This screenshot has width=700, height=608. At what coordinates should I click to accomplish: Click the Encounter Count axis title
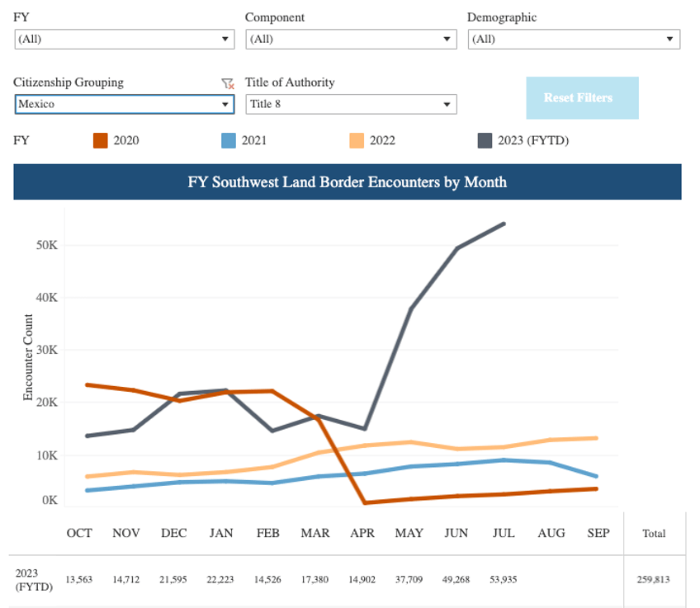tap(28, 357)
